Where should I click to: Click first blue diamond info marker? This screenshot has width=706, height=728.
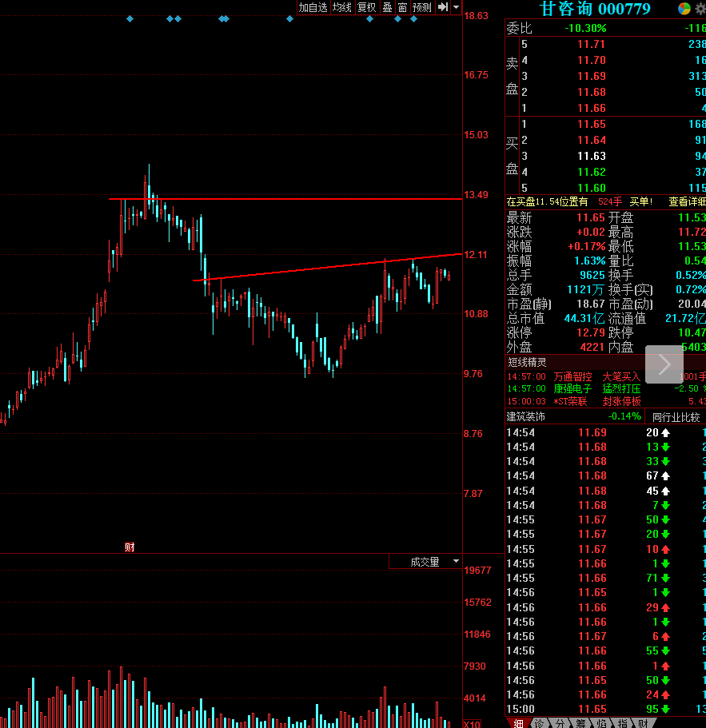(130, 19)
